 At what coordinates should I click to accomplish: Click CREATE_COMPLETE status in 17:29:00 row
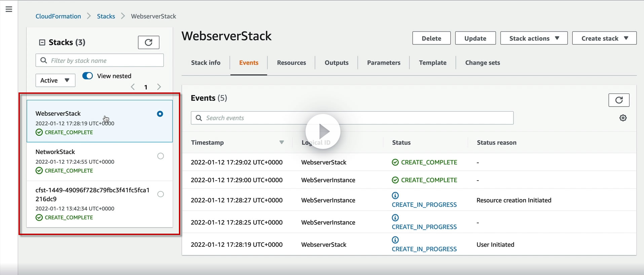pos(424,180)
